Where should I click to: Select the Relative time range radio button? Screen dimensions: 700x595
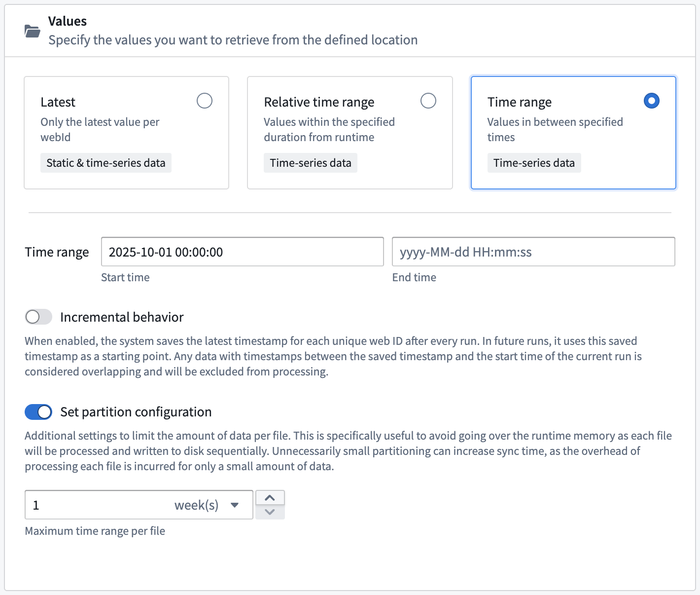(428, 101)
